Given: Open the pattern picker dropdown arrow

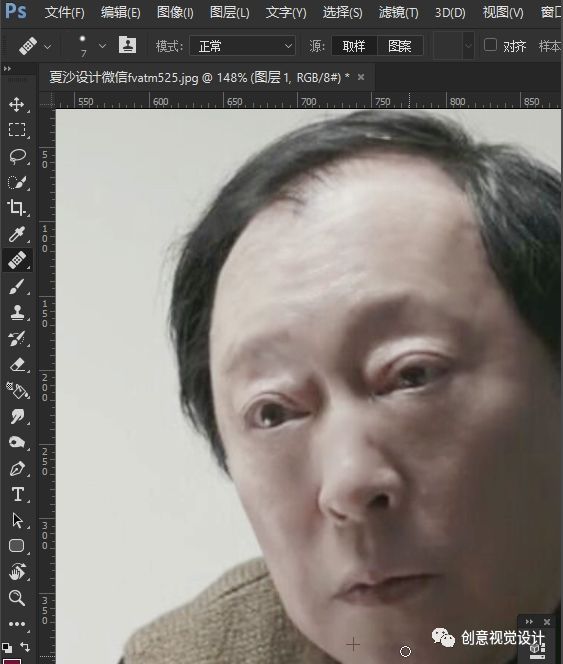Looking at the screenshot, I should pyautogui.click(x=468, y=45).
